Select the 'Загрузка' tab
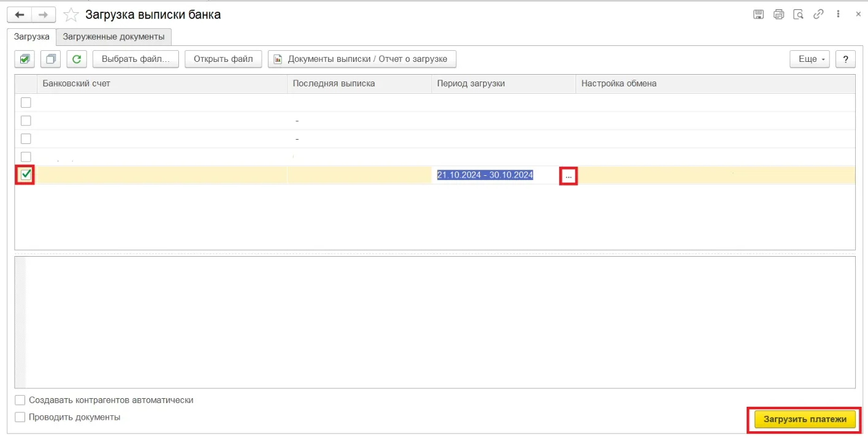The width and height of the screenshot is (868, 438). tap(31, 37)
